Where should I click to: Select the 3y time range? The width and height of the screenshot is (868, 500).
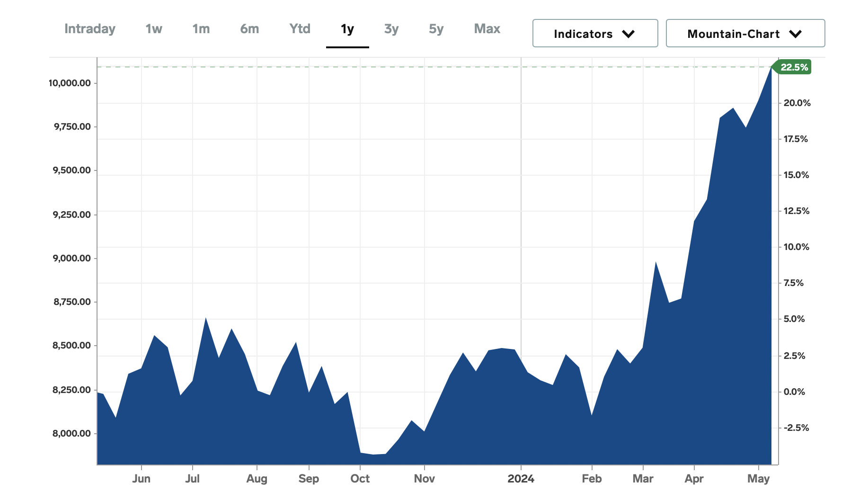391,28
